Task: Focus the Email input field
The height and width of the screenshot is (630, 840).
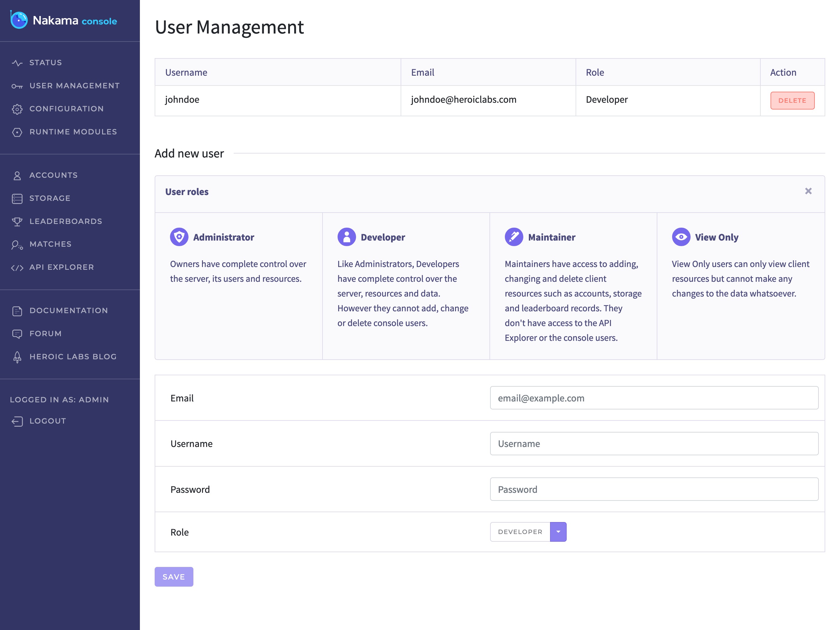Action: click(654, 398)
